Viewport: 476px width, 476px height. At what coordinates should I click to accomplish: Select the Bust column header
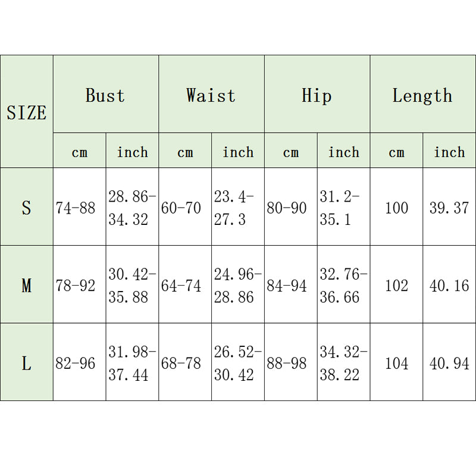[105, 95]
